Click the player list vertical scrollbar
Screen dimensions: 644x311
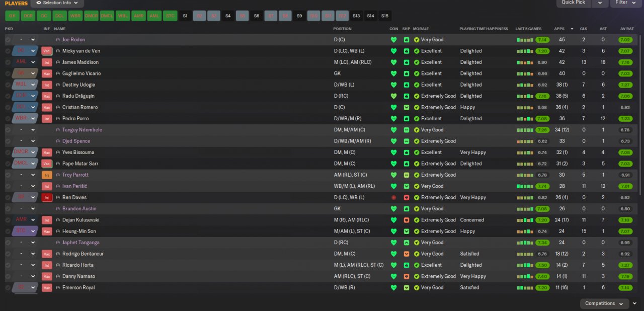click(x=640, y=115)
